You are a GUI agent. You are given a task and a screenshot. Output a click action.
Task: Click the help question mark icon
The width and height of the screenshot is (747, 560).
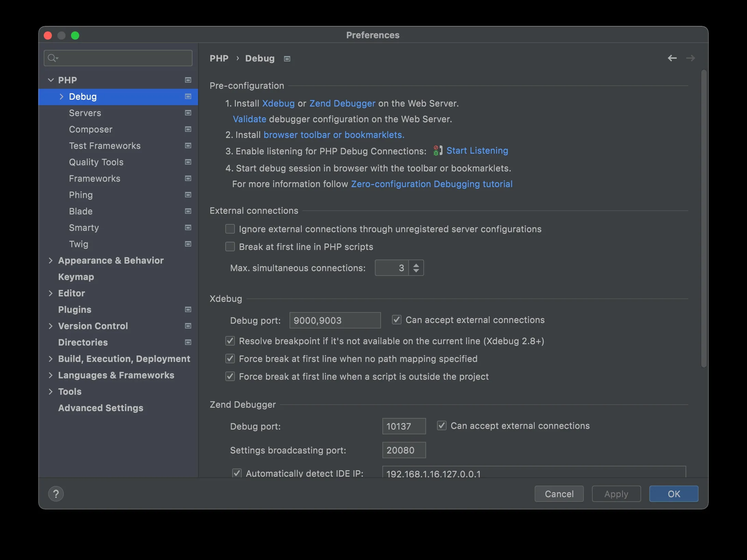[x=56, y=494]
